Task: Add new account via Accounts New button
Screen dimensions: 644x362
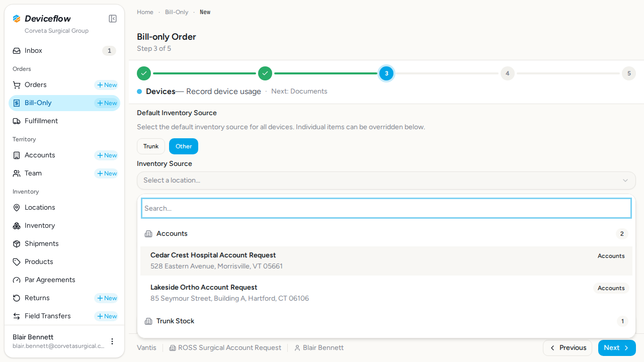Action: tap(107, 155)
